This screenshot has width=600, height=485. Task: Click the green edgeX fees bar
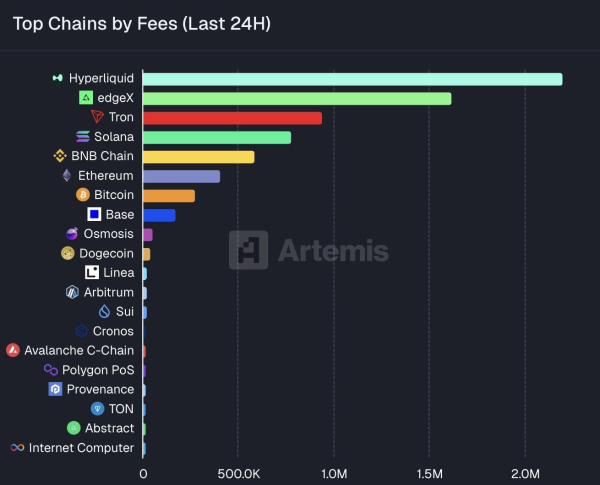coord(297,98)
